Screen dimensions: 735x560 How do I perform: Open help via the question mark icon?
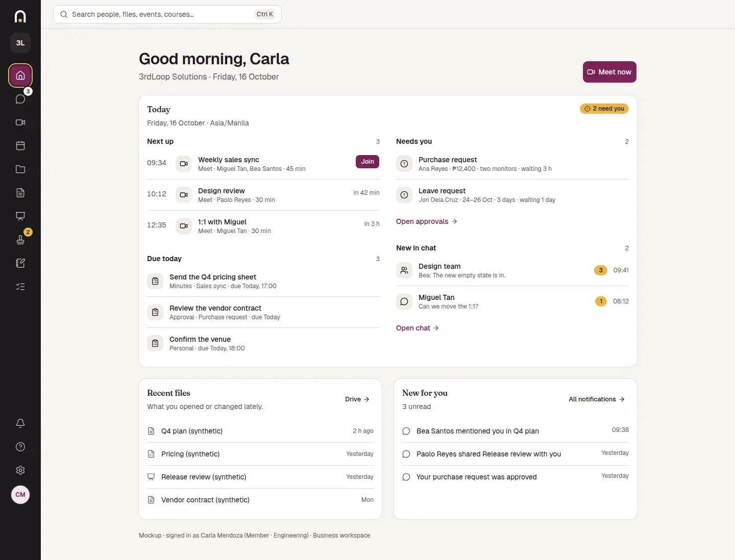(x=20, y=447)
